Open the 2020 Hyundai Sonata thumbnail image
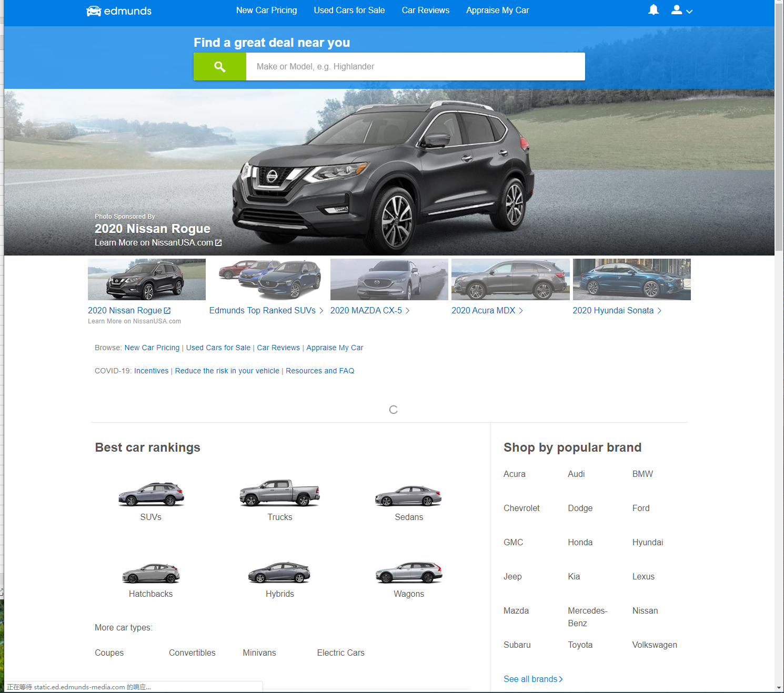Image resolution: width=784 pixels, height=693 pixels. (x=632, y=279)
